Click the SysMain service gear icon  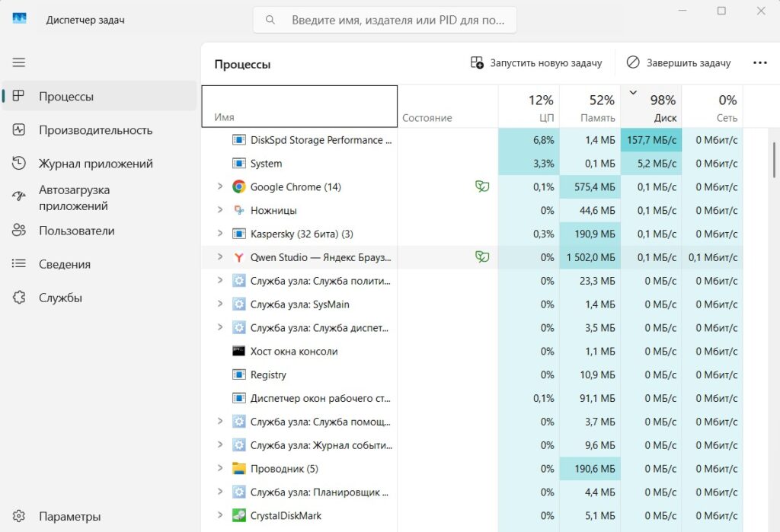click(238, 304)
